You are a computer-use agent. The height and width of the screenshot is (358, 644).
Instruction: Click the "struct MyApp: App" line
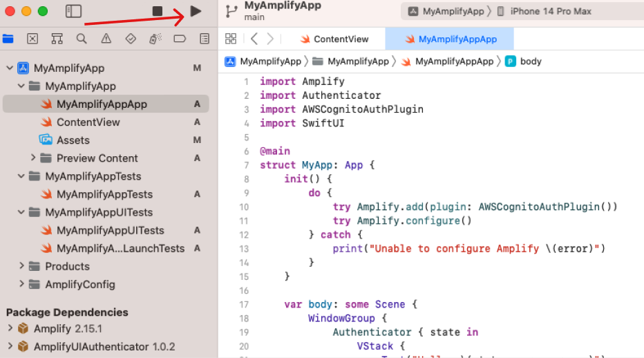(x=317, y=165)
